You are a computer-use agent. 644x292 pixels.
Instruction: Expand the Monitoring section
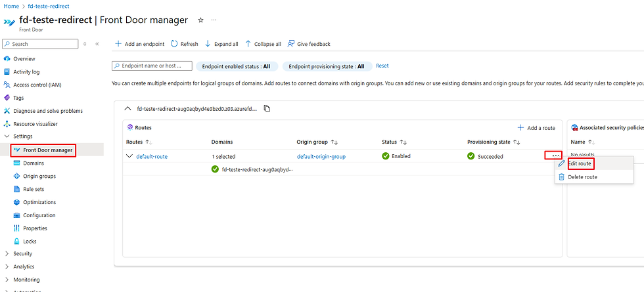(7, 280)
